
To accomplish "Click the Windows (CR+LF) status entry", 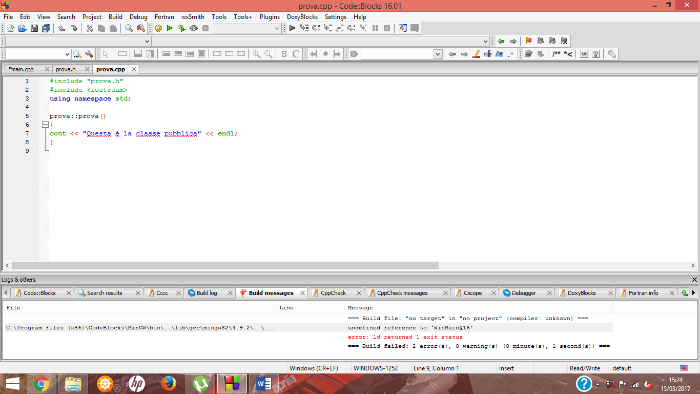I will [314, 368].
